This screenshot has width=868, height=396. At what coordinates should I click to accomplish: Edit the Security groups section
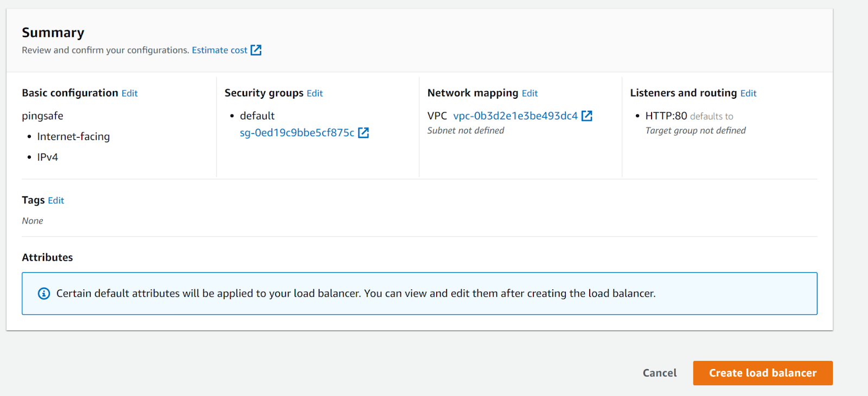click(315, 93)
